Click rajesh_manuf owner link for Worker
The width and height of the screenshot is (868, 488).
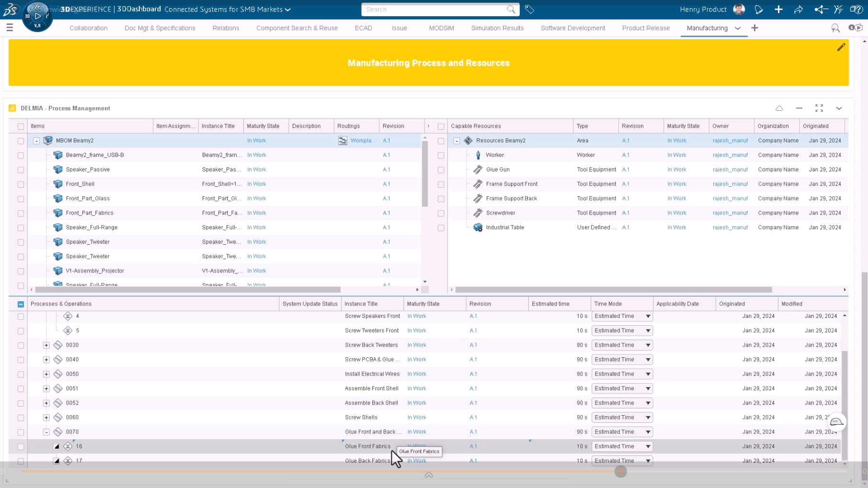pyautogui.click(x=730, y=155)
